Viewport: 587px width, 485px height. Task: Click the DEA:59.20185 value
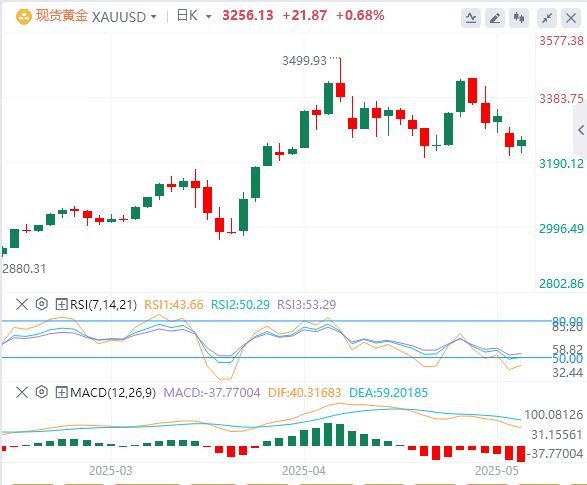(x=388, y=393)
